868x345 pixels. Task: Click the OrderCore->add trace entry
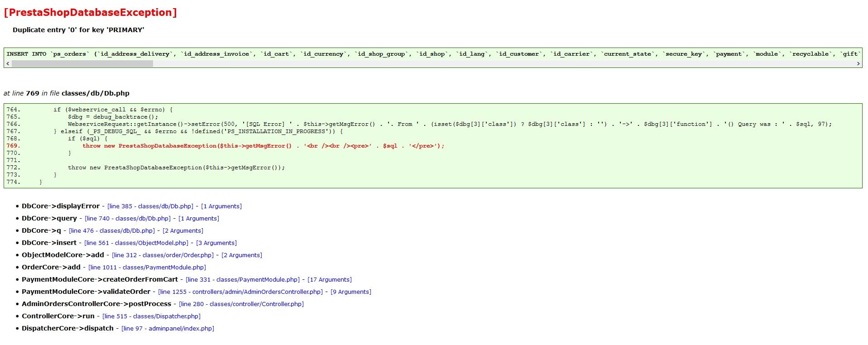point(51,268)
